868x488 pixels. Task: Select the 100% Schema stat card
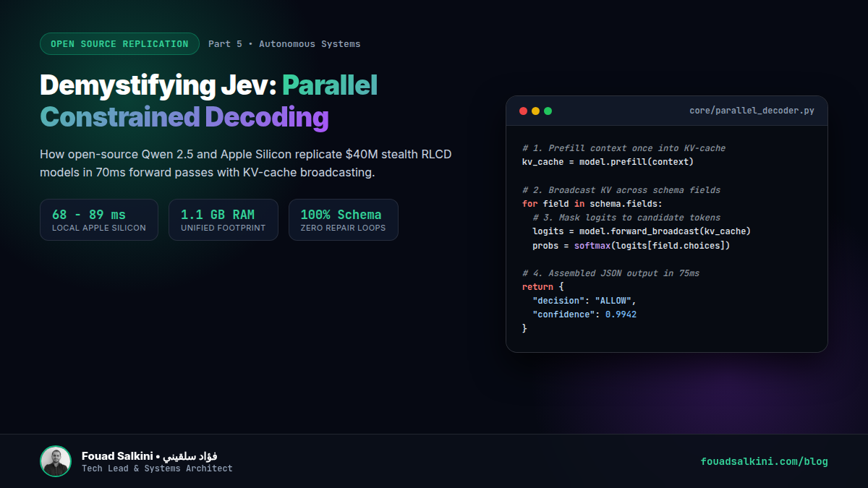coord(344,220)
